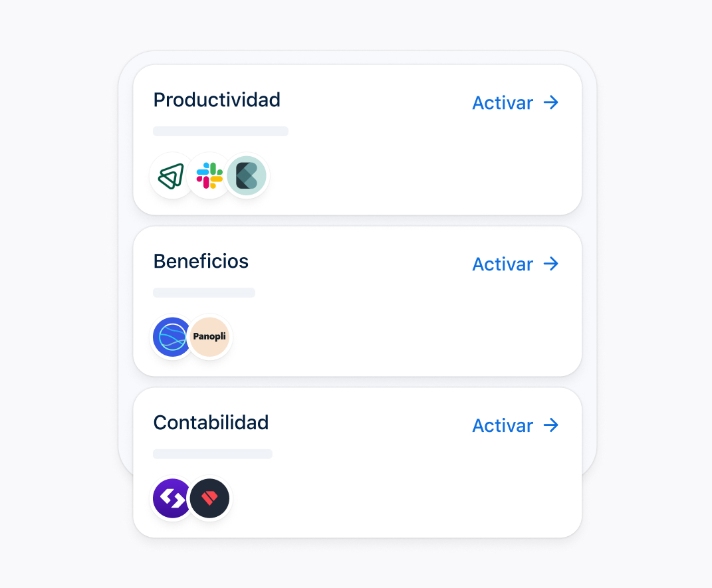The width and height of the screenshot is (712, 588).
Task: Click the teal K app icon
Action: click(x=247, y=175)
